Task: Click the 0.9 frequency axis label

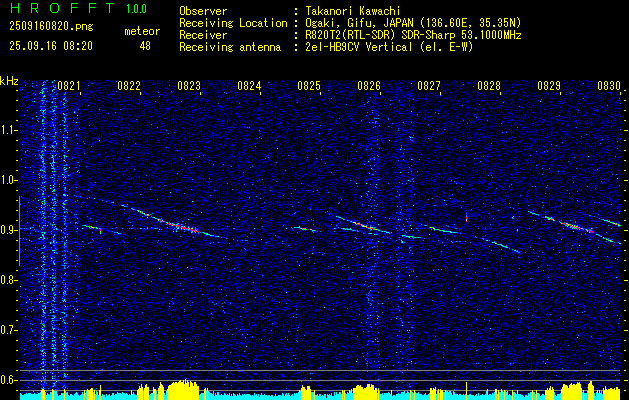Action: [x=8, y=230]
